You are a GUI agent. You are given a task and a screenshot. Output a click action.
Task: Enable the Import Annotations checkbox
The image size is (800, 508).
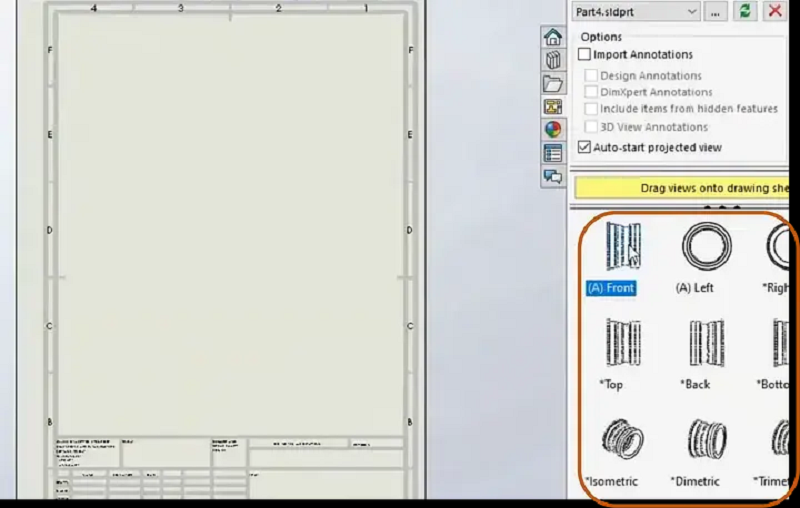coord(585,55)
